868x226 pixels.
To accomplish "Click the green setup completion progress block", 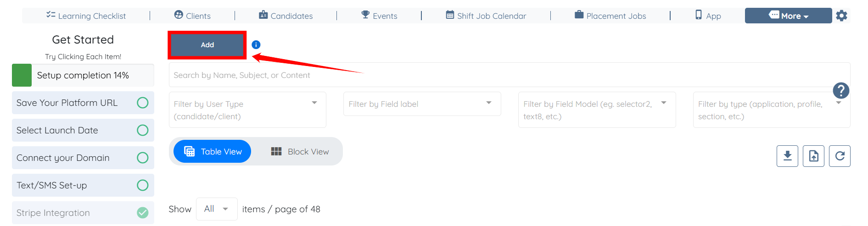I will click(22, 75).
